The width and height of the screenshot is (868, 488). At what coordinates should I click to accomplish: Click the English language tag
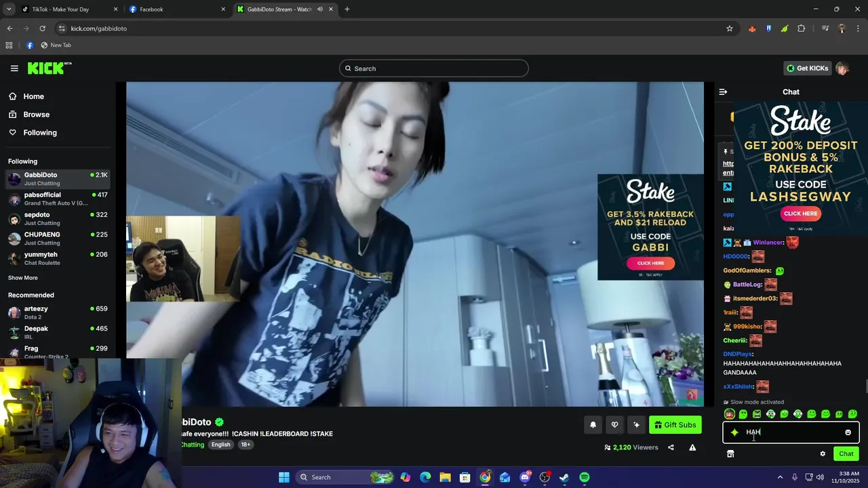(220, 445)
